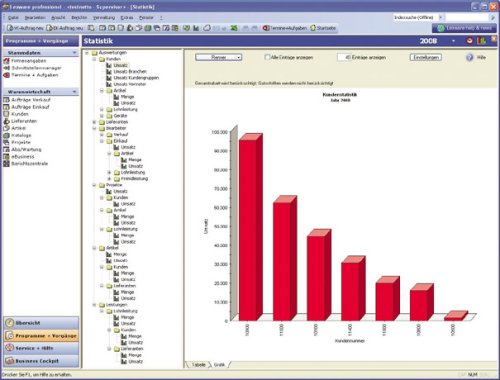Click the Einstellungen button
This screenshot has height=380, width=500.
pos(426,57)
